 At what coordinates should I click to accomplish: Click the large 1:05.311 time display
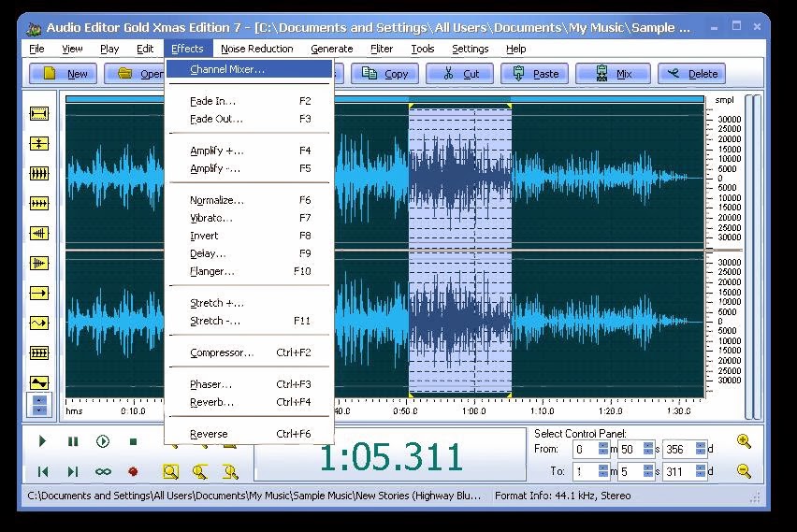pos(390,456)
